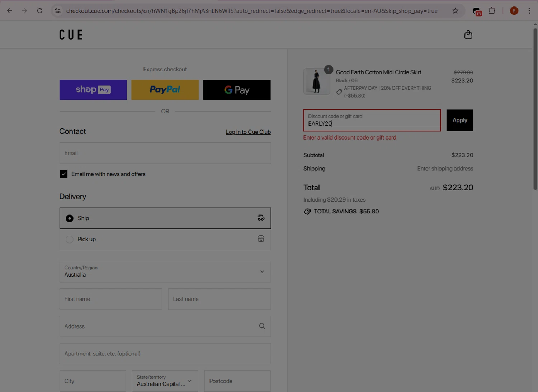This screenshot has height=392, width=538.
Task: Click the 'Enter shipping address' text
Action: pyautogui.click(x=445, y=169)
